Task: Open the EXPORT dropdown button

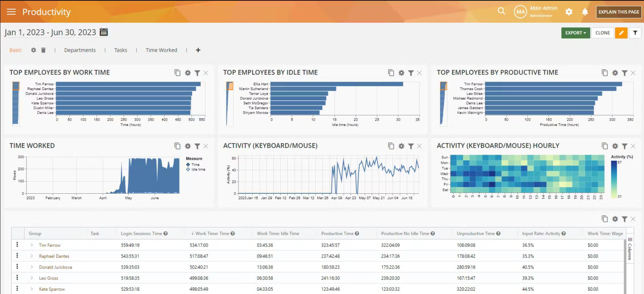Action: pyautogui.click(x=576, y=33)
